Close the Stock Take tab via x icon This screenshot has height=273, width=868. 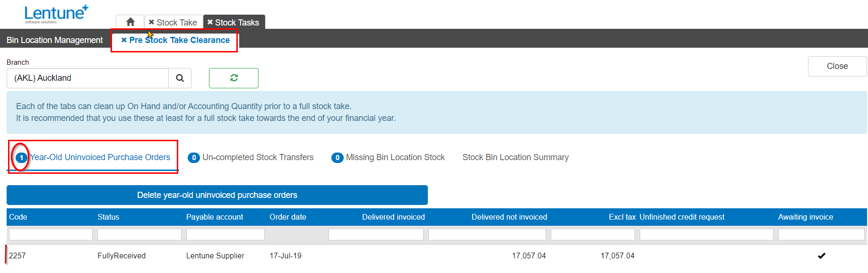pyautogui.click(x=151, y=22)
